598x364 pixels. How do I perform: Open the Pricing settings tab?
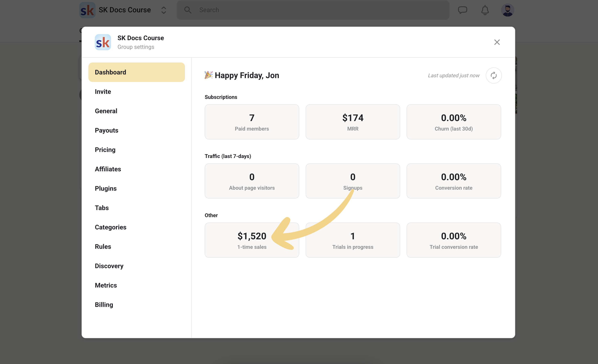click(x=136, y=150)
